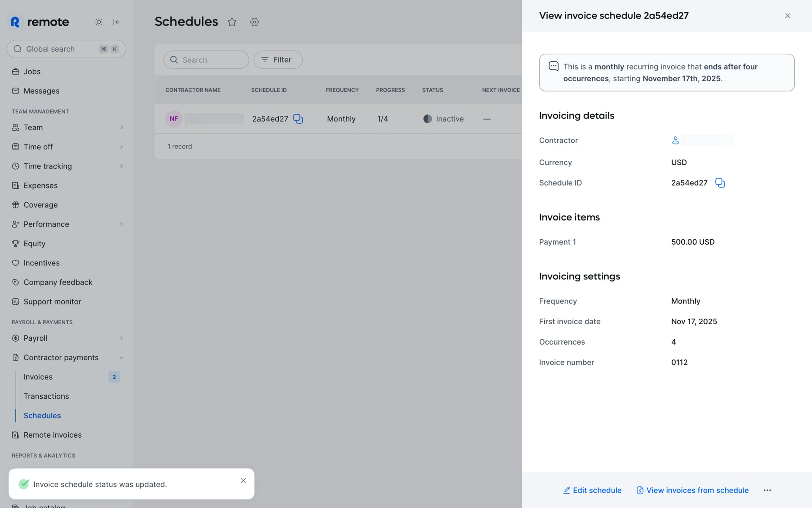Expand the Payroll submenu
The width and height of the screenshot is (812, 508).
pos(121,338)
